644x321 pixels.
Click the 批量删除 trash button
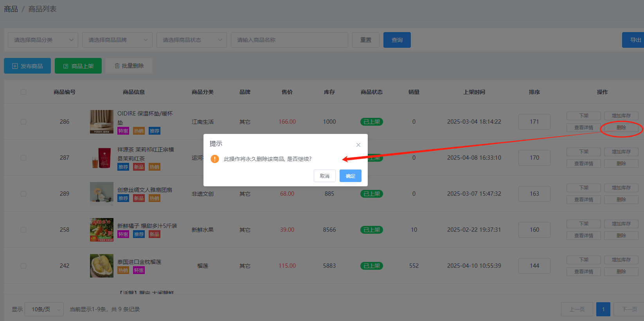click(129, 66)
